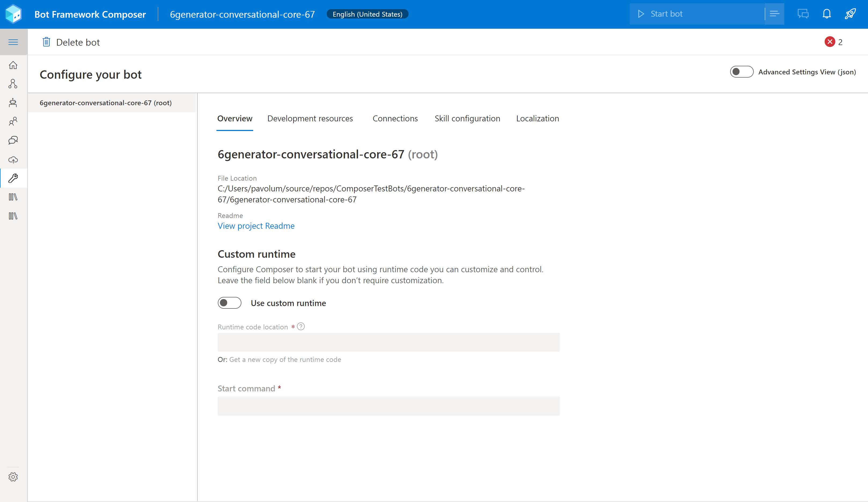Open the Composer settings gear icon

(13, 477)
